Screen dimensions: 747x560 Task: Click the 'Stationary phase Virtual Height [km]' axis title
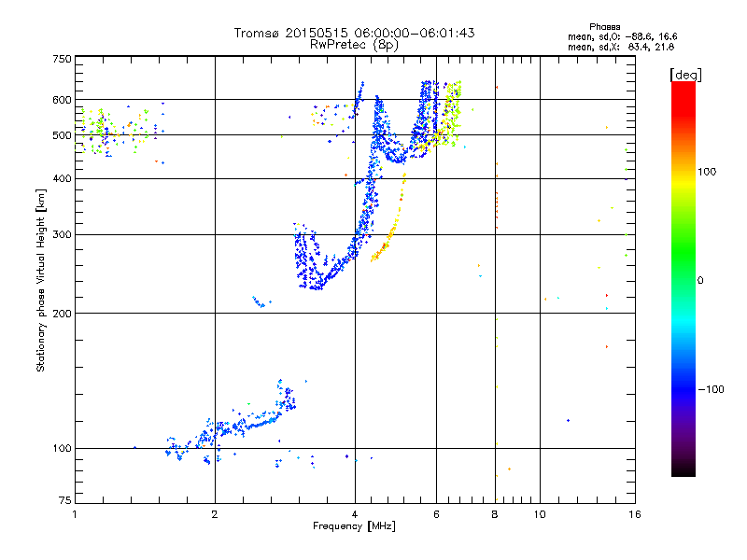point(40,280)
